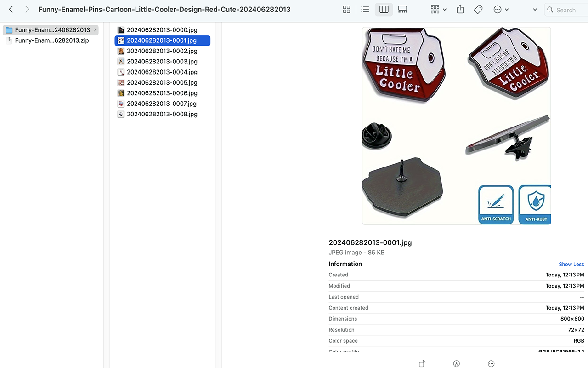Activate the search magnifier in the search field
This screenshot has height=368, width=588.
[x=550, y=10]
